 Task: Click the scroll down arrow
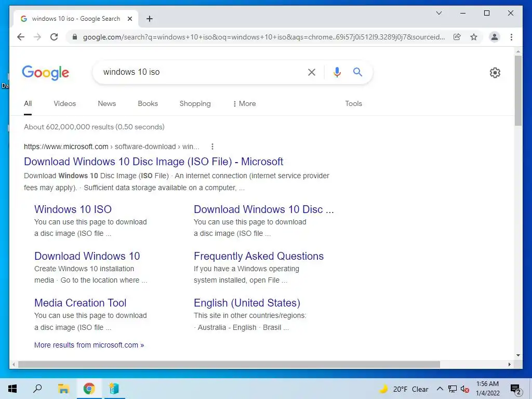tap(518, 355)
